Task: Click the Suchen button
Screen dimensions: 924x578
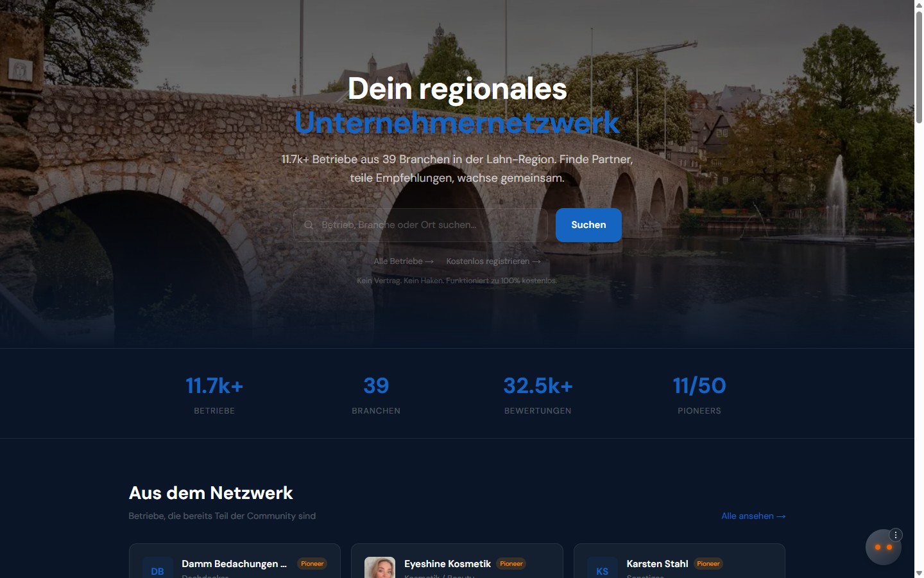Action: coord(588,225)
